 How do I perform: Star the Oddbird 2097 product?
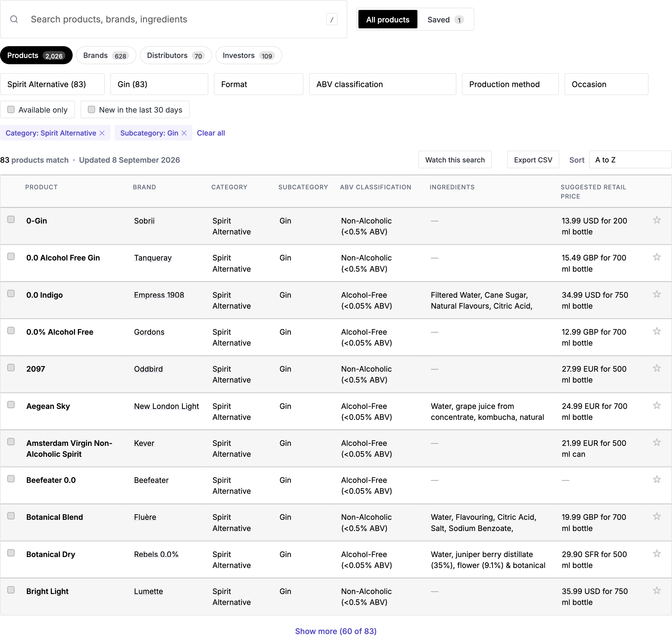[x=657, y=368]
